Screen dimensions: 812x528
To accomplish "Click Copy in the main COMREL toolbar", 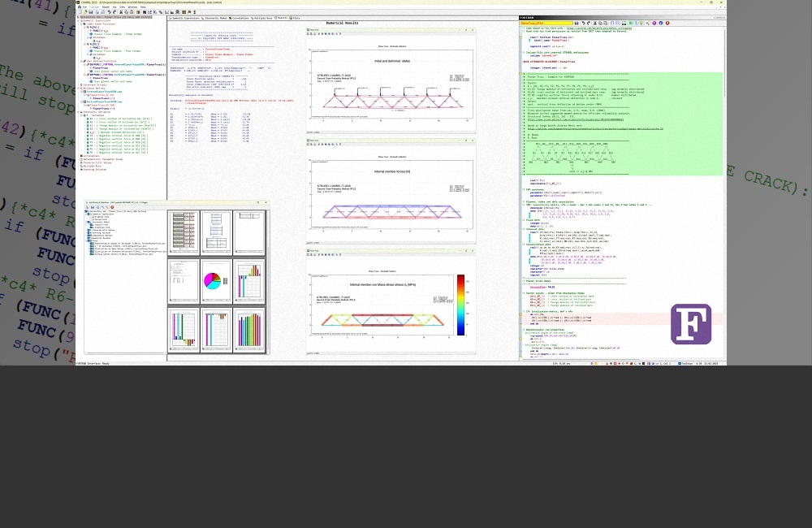I will coord(125,12).
